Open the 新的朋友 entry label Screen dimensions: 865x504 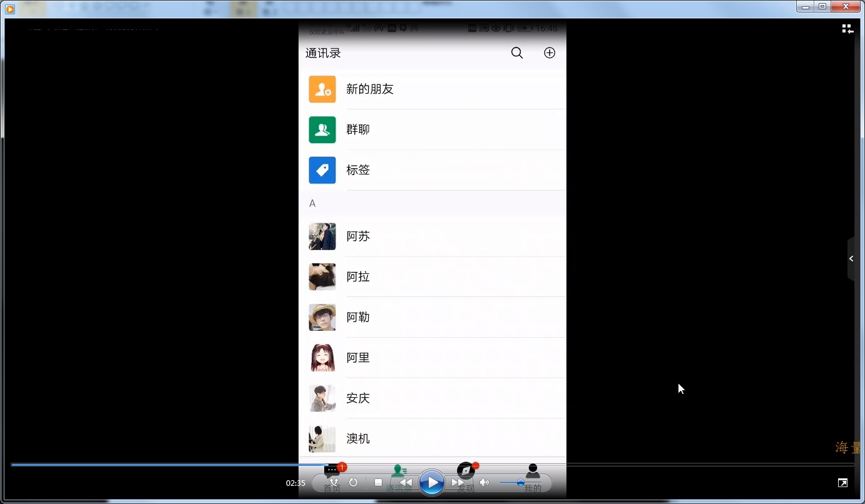[370, 89]
